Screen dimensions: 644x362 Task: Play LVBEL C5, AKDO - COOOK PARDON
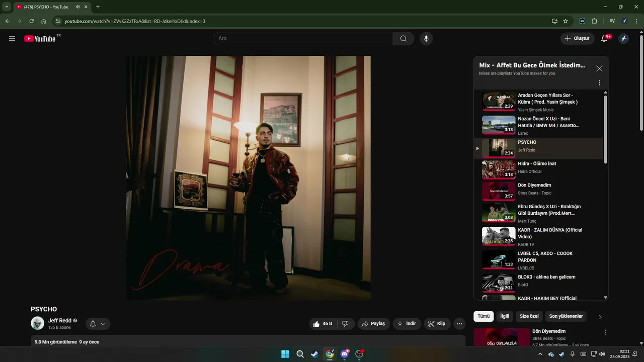pos(538,260)
